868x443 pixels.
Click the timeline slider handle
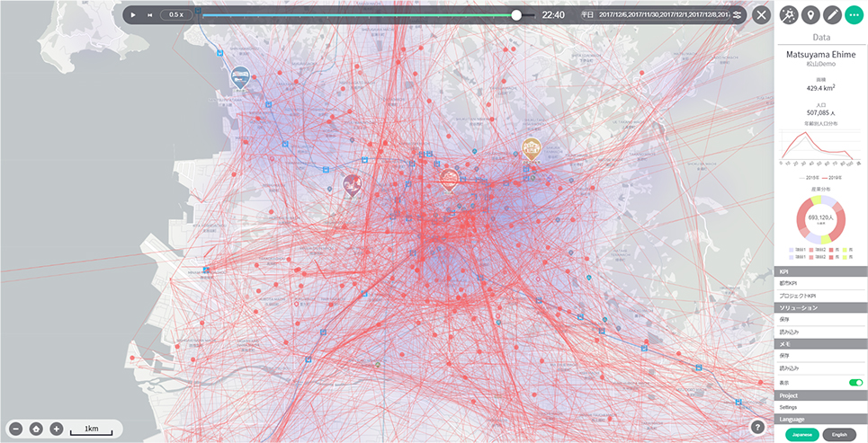pos(516,15)
